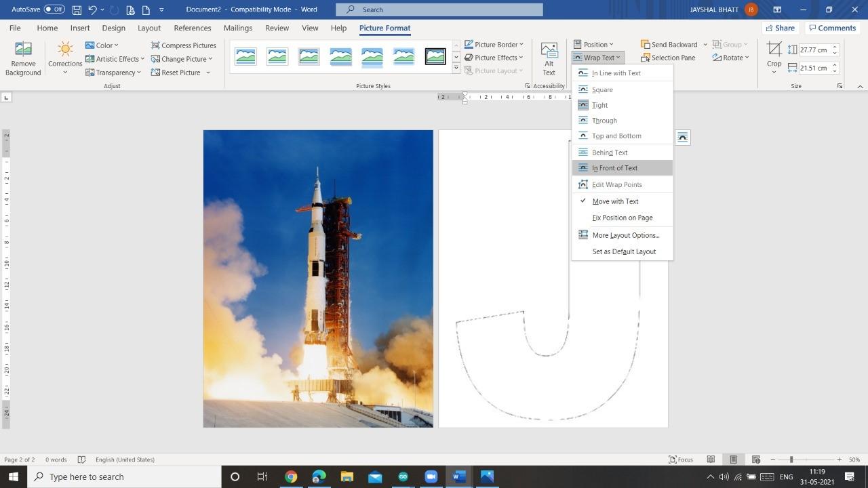Click the Focus mode button

click(681, 460)
